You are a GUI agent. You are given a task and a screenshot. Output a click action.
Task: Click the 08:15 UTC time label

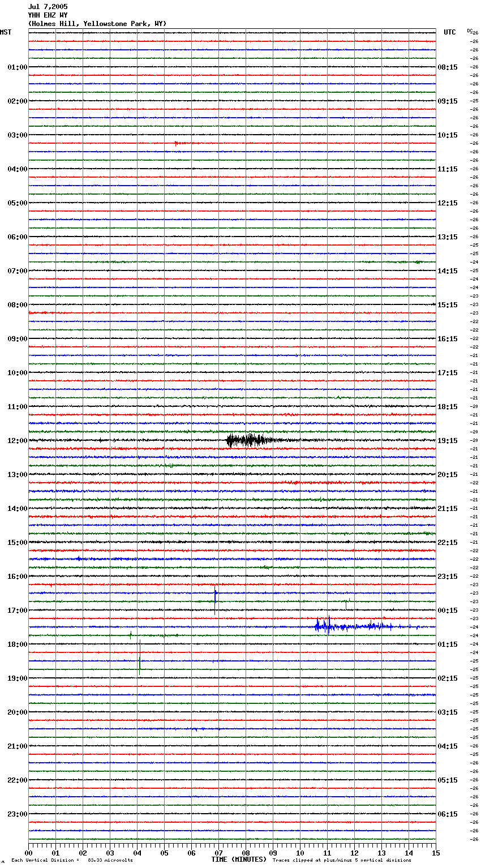[x=448, y=67]
